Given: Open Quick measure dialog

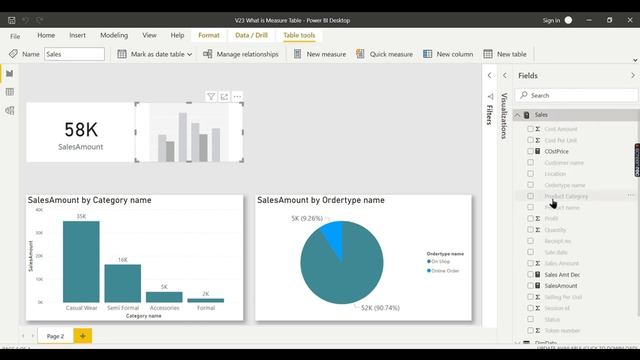Looking at the screenshot, I should click(x=384, y=54).
